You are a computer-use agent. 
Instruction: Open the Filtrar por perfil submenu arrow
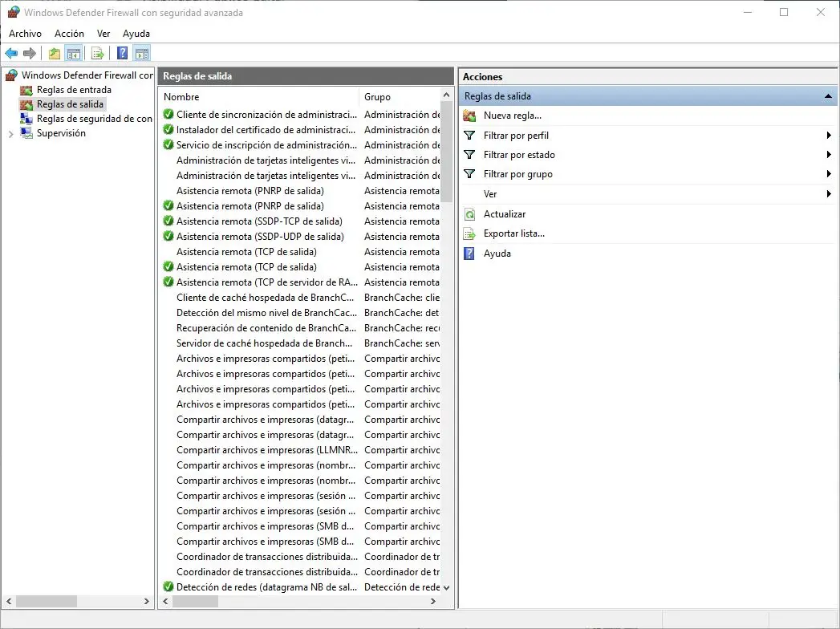point(829,136)
